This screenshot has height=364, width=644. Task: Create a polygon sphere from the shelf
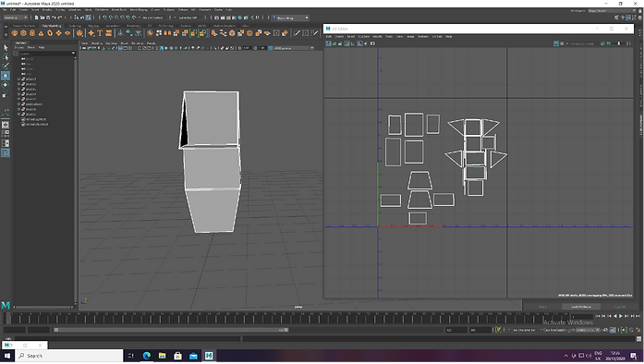[x=15, y=33]
